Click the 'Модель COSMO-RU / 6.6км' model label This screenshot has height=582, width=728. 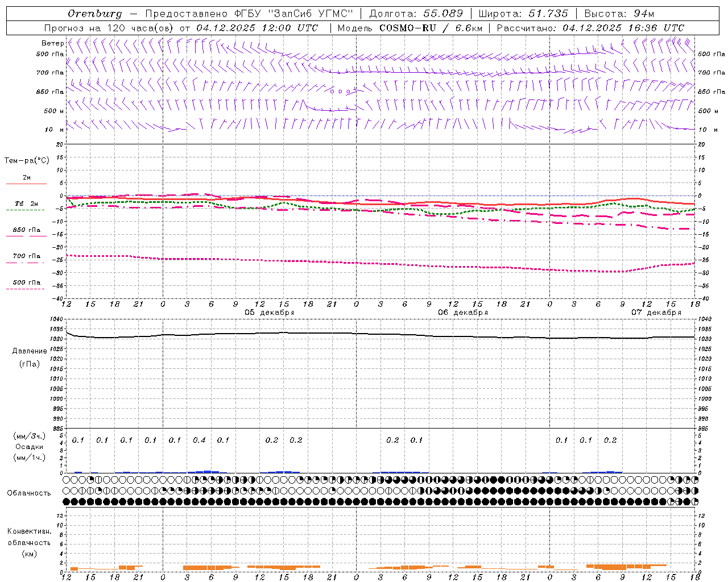[x=410, y=28]
